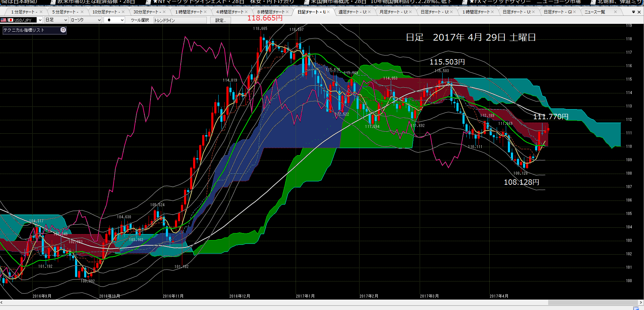Close the ニュース一覧 tab
Image resolution: width=644 pixels, height=310 pixels.
(x=615, y=12)
